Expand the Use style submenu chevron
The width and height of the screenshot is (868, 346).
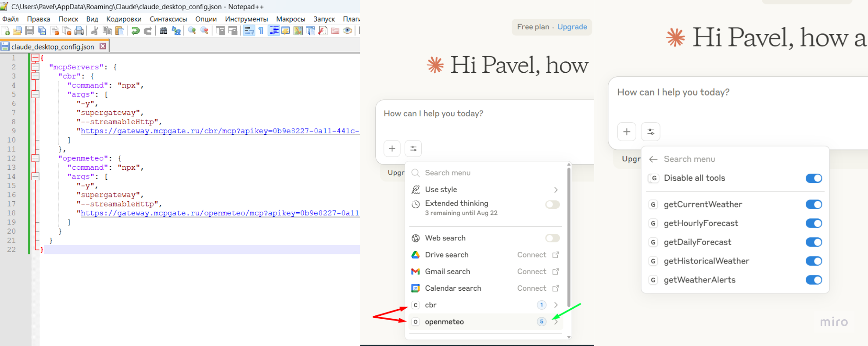coord(556,190)
